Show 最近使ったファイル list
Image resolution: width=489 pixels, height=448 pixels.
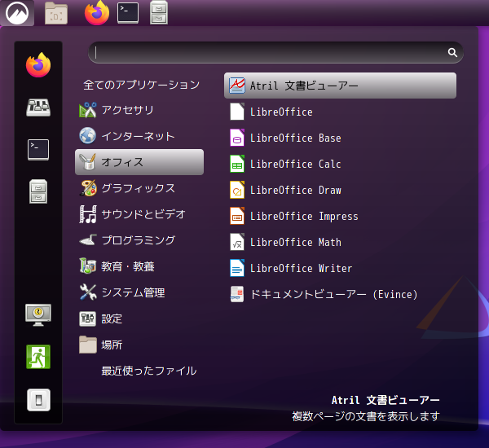[x=139, y=371]
